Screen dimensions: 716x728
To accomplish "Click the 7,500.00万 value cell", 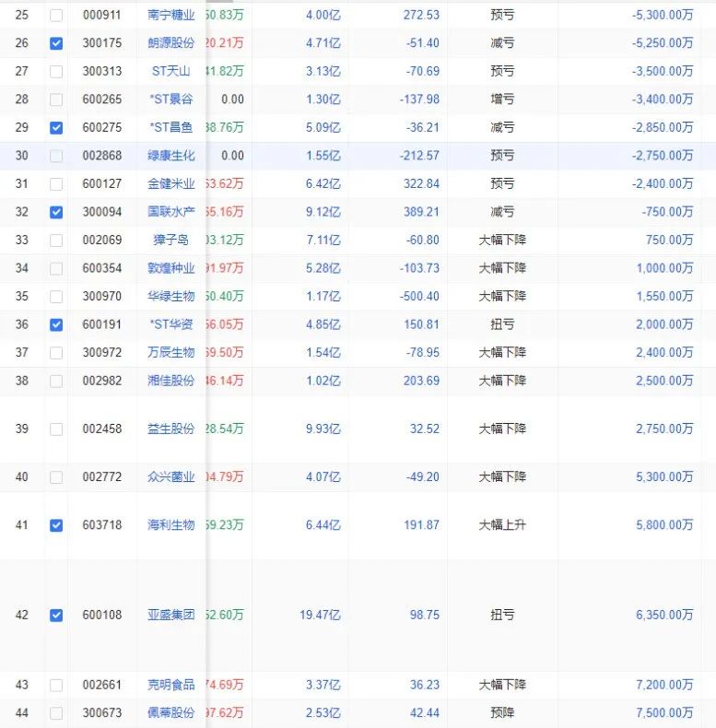I will pos(664,713).
